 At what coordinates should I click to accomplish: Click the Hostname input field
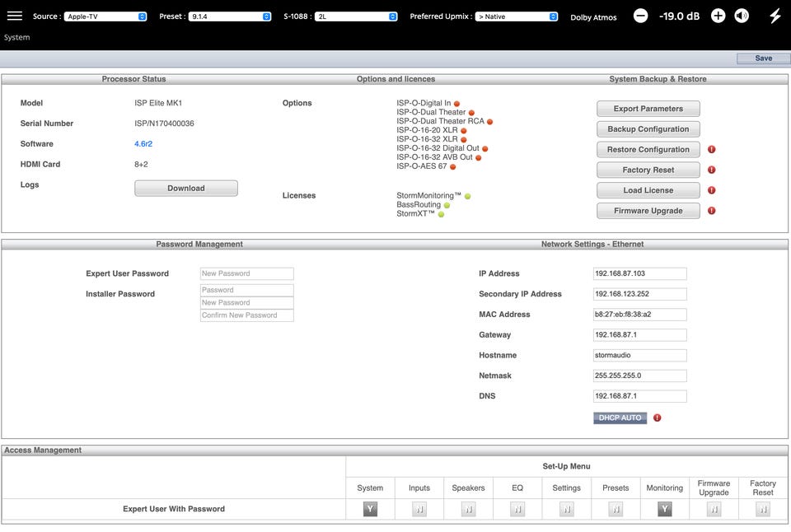point(639,356)
